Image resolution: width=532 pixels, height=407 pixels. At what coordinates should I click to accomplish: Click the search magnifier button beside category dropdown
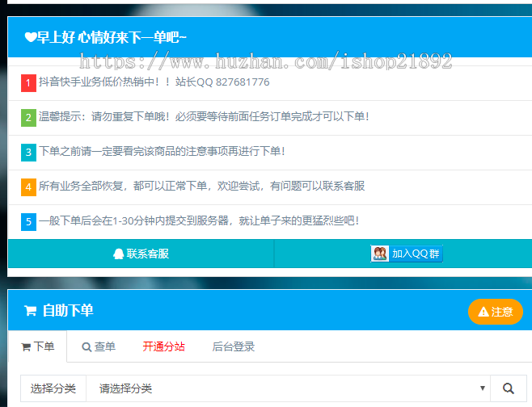509,388
